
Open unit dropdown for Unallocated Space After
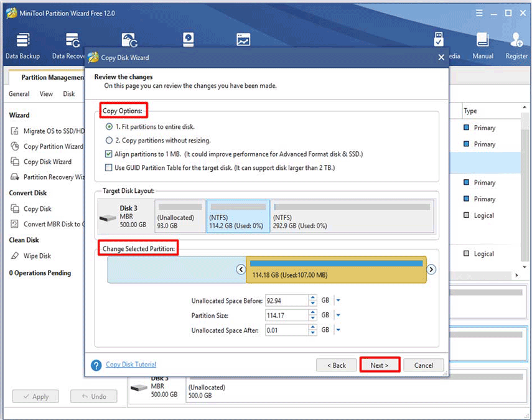(338, 330)
